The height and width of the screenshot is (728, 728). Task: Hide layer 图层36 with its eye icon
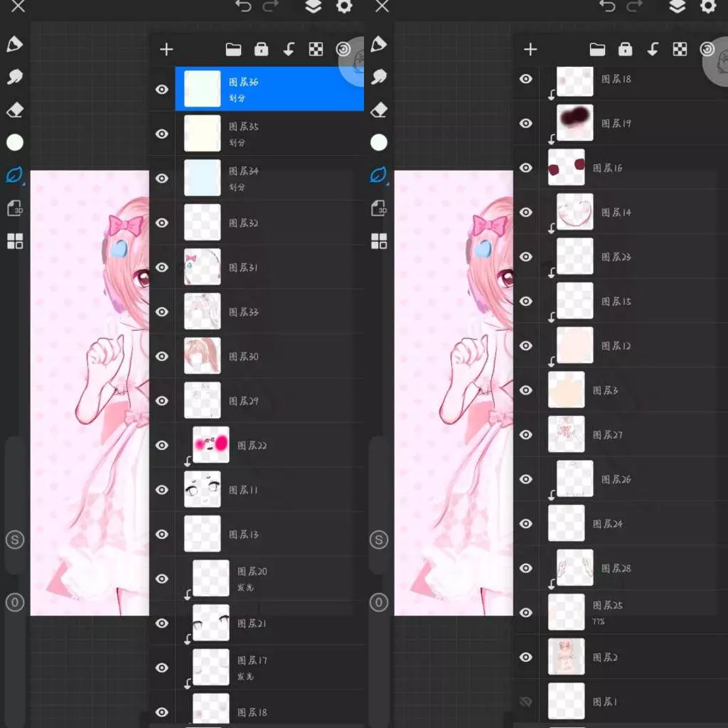(161, 89)
